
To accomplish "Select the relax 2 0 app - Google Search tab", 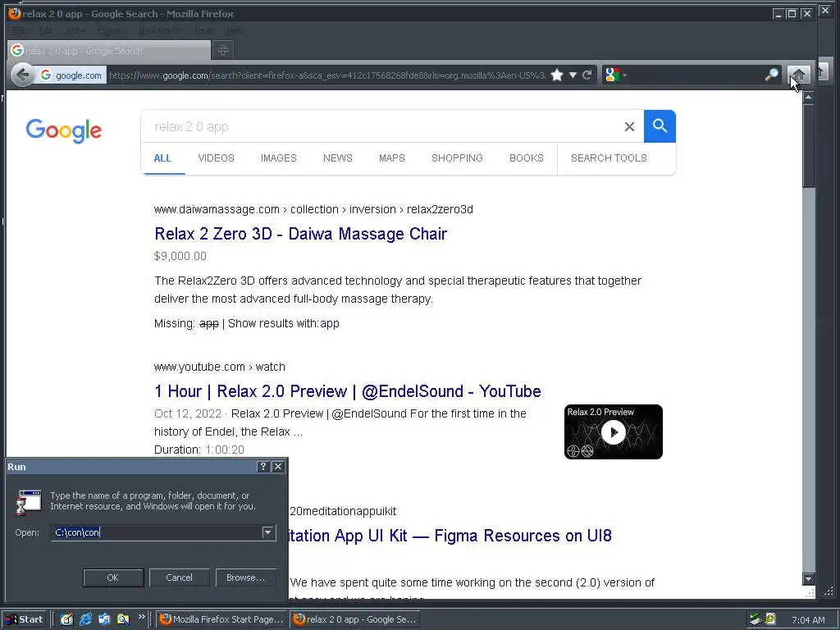I will coord(109,50).
